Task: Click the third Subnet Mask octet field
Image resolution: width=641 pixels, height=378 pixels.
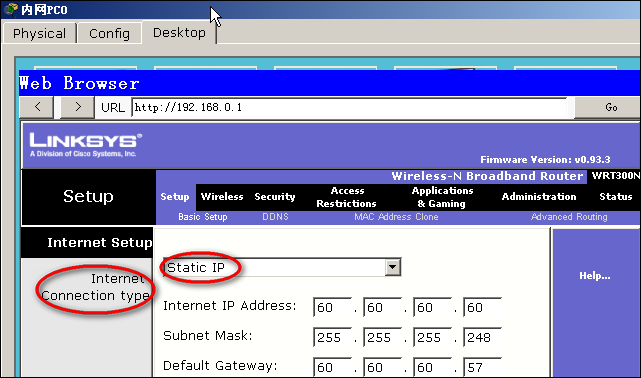Action: [x=432, y=337]
